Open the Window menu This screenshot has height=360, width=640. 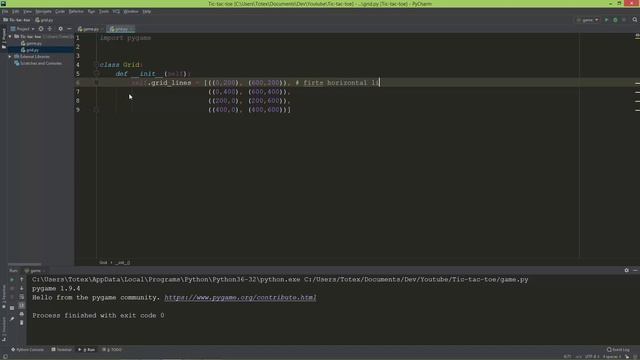point(131,11)
